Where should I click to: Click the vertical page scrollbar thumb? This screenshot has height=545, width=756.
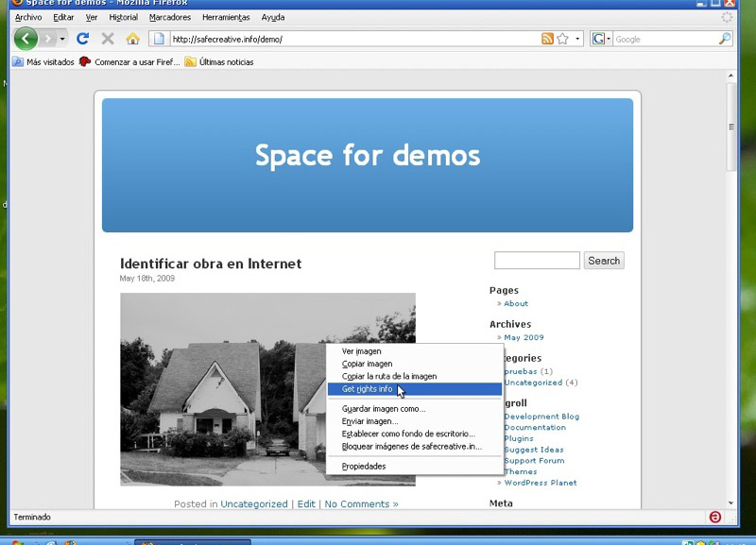pos(730,127)
